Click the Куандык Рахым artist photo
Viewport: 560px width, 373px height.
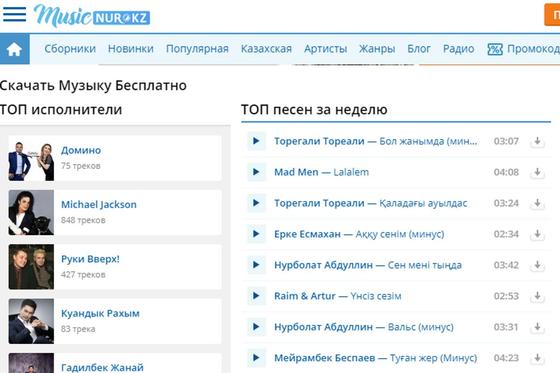[x=31, y=321]
